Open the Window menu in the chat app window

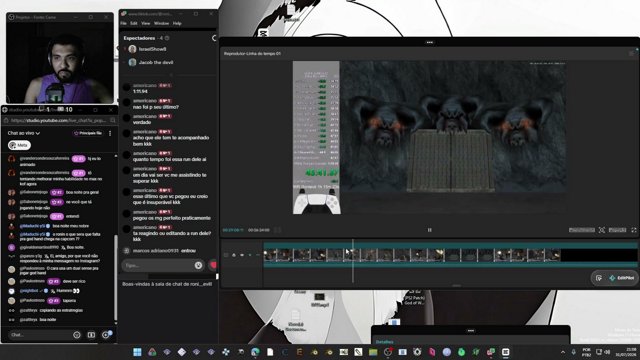point(162,24)
